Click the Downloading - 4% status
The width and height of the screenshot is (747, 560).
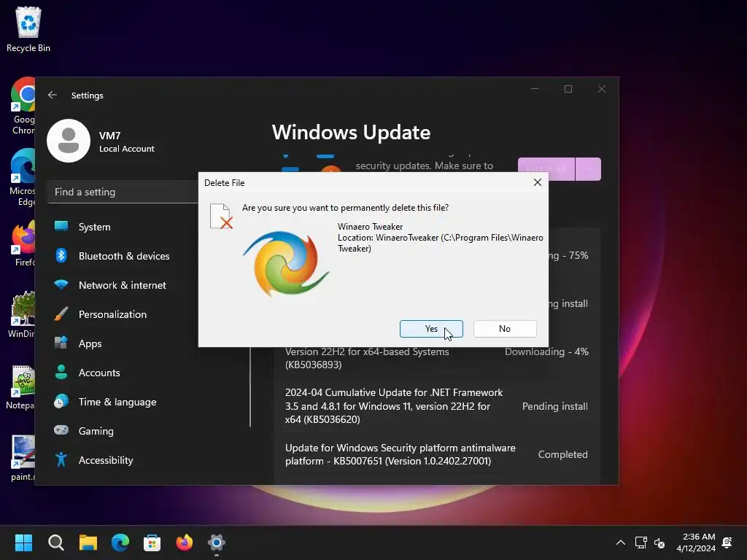click(x=546, y=351)
